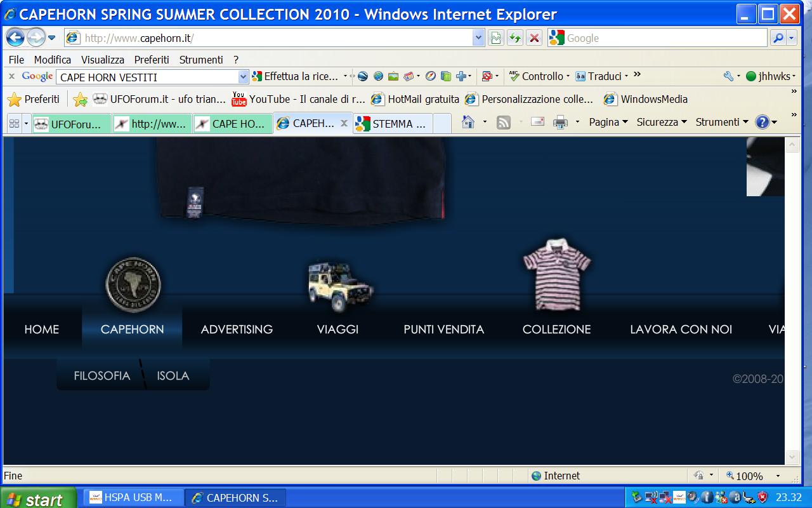Click the LAVORA CON NOI navigation link
This screenshot has width=812, height=508.
pyautogui.click(x=681, y=329)
